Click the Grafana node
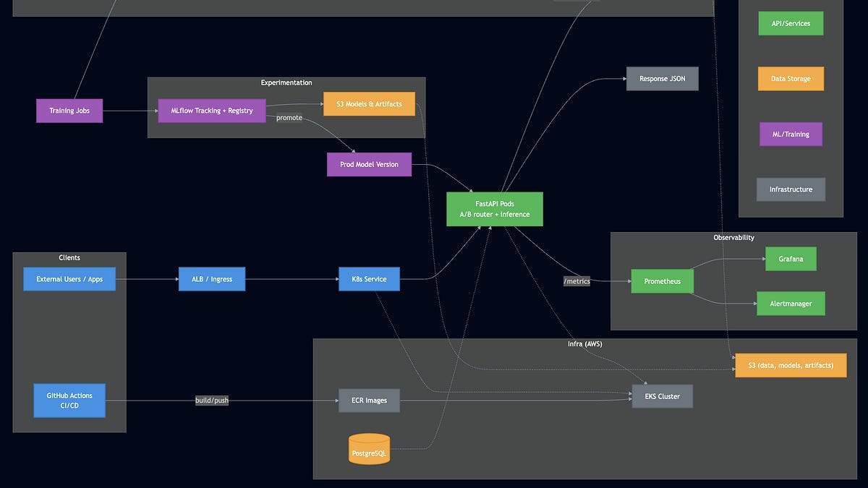868x488 pixels. point(791,259)
